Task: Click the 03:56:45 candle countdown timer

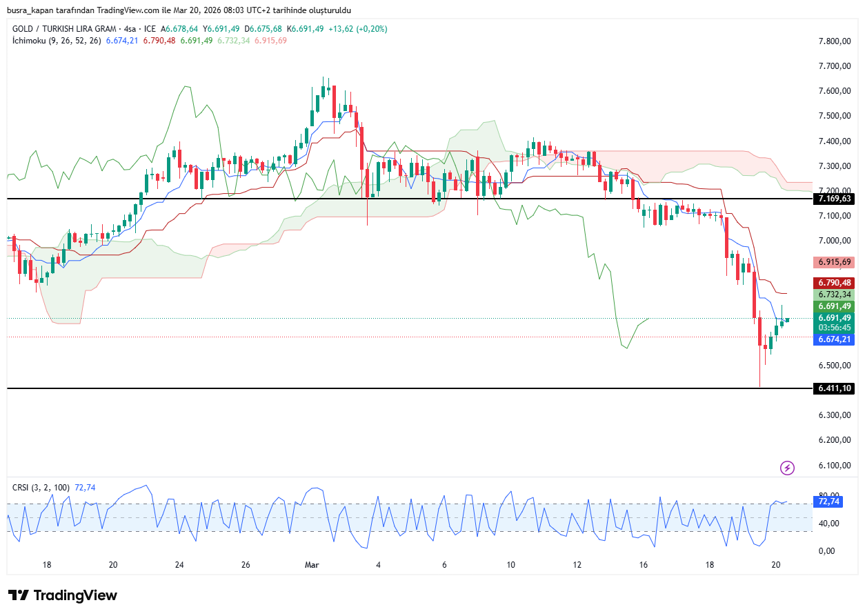Action: [835, 328]
